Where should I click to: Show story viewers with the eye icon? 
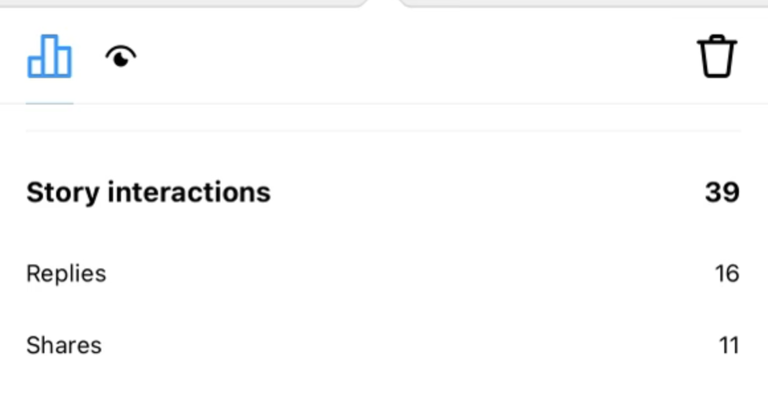(121, 57)
